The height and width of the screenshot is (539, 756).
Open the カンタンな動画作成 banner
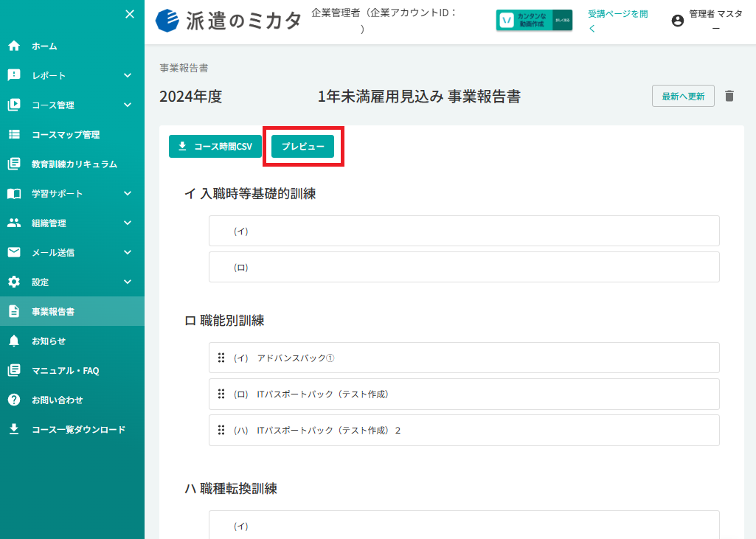[x=534, y=20]
